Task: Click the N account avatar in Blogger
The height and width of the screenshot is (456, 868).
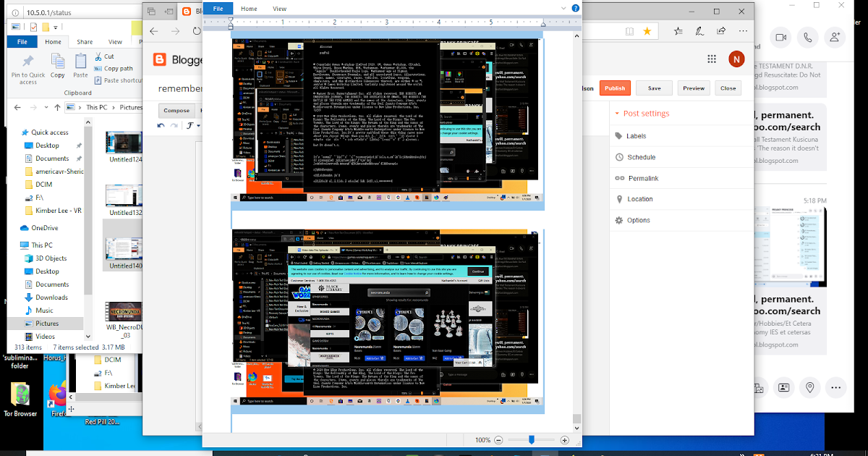Action: click(x=736, y=59)
